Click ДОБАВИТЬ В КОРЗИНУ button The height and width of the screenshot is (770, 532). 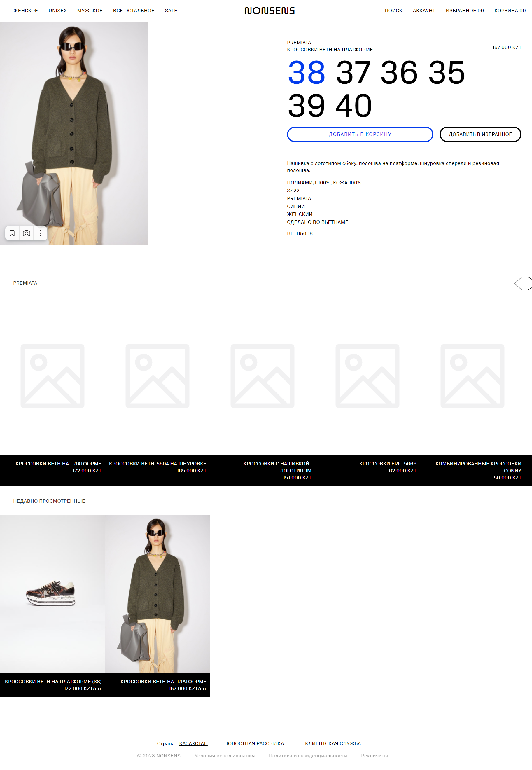(x=360, y=135)
